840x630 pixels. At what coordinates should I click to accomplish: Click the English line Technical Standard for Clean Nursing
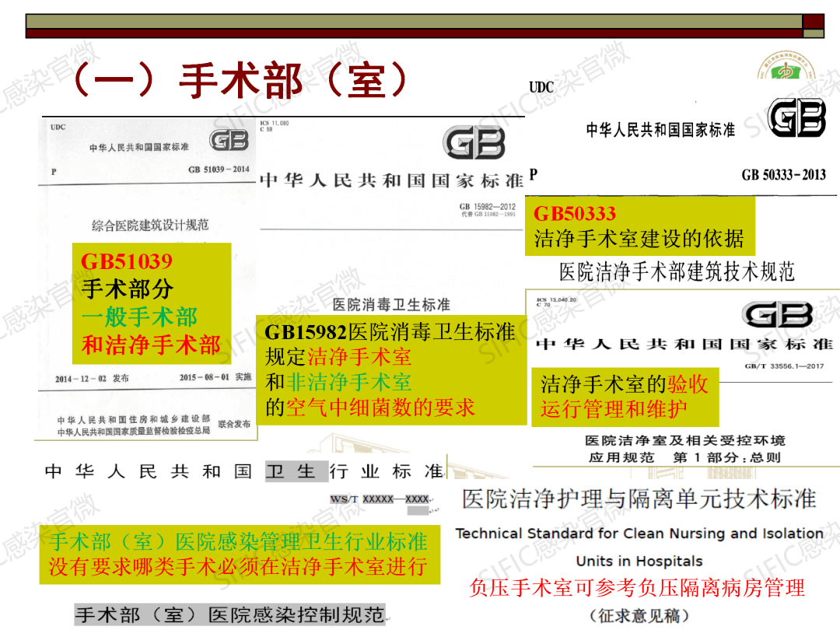[x=639, y=534]
